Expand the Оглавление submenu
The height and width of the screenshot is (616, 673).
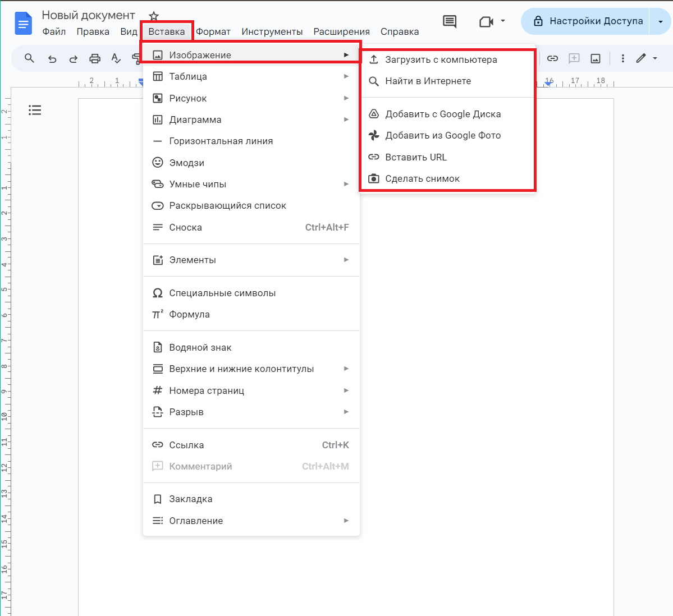point(251,521)
